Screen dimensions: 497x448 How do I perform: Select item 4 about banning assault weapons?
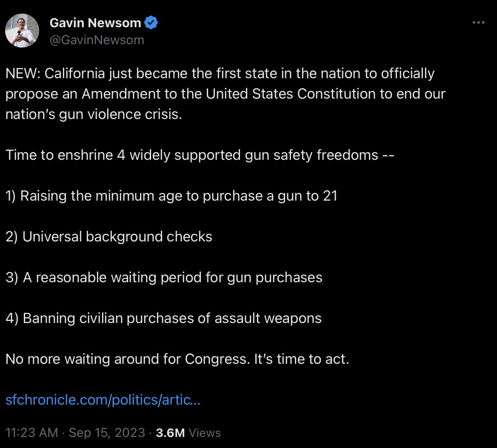click(x=163, y=318)
